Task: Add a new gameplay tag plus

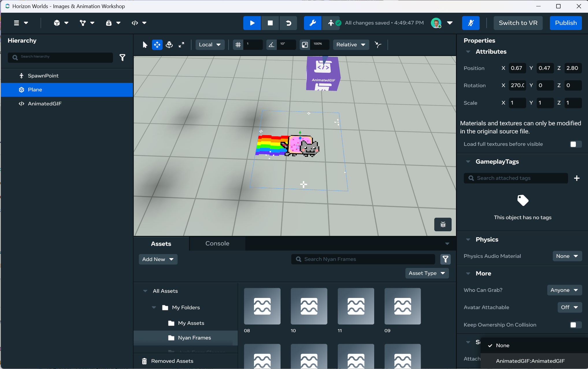Action: point(577,178)
